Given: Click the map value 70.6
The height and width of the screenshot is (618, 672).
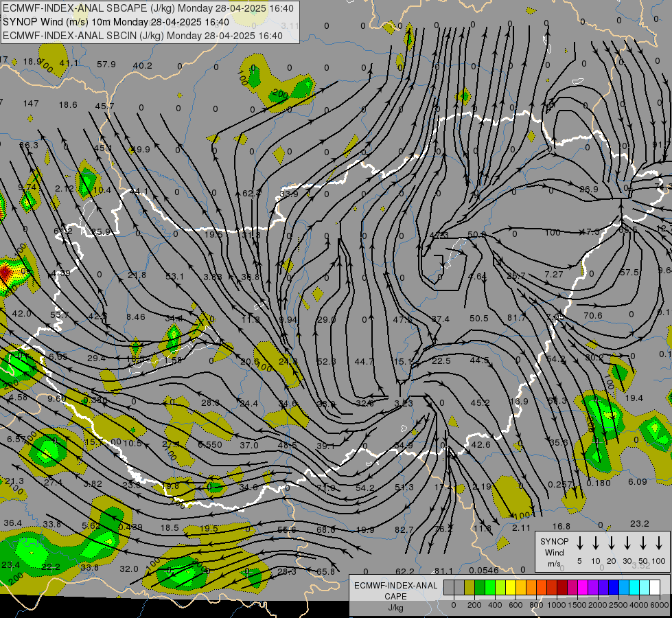Looking at the screenshot, I should tap(593, 316).
